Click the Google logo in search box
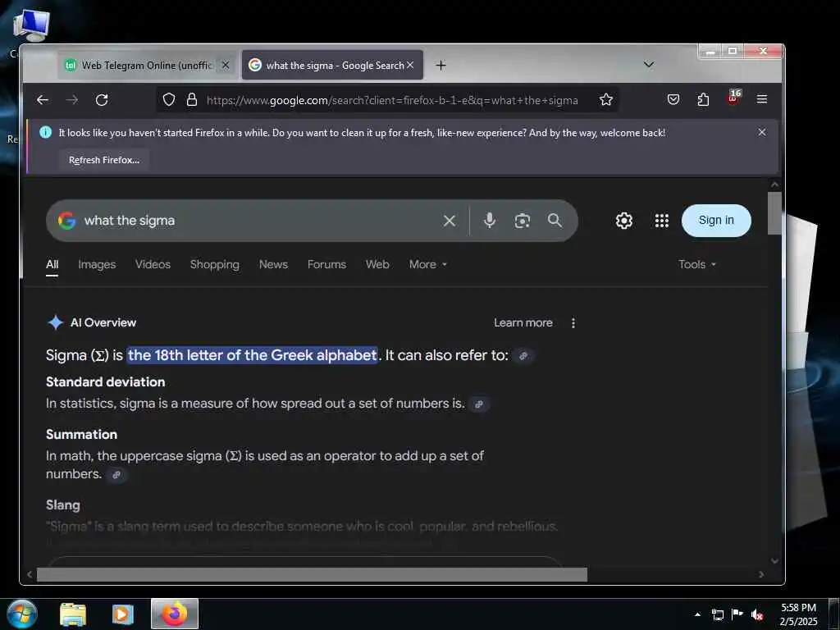The width and height of the screenshot is (840, 630). 66,221
